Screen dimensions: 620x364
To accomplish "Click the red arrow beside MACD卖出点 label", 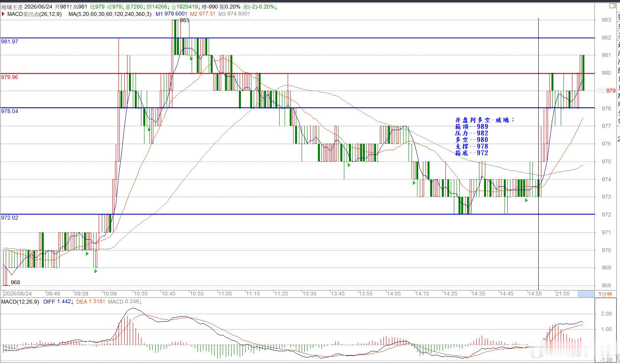I will coord(3,14).
